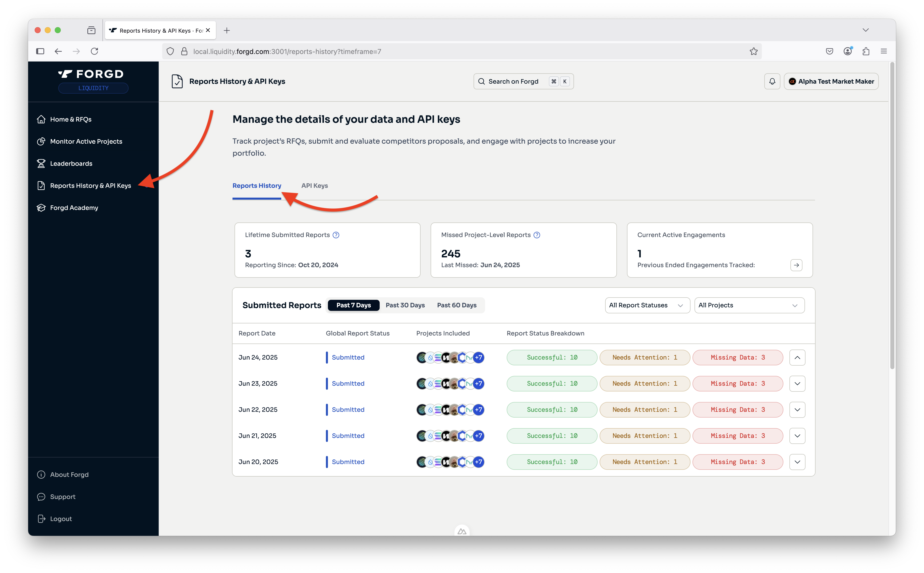Click the browser reload icon

[x=94, y=51]
